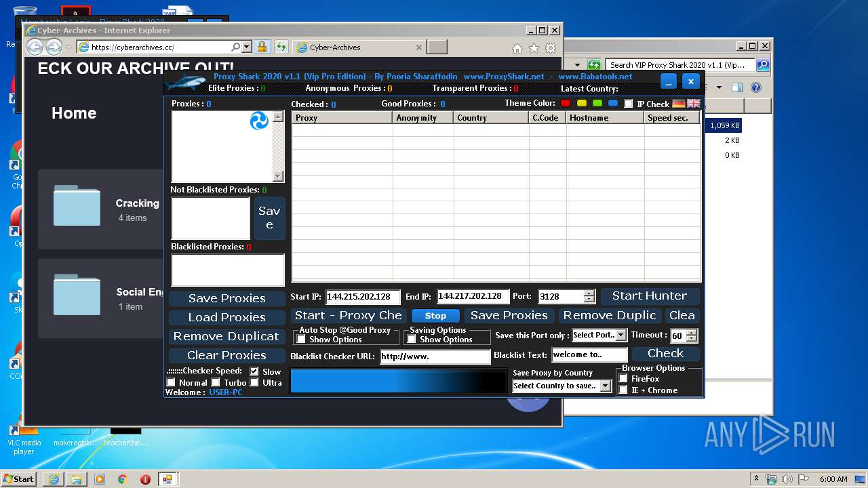Open IE tools gear menu
Viewport: 868px width, 488px height.
pyautogui.click(x=551, y=48)
